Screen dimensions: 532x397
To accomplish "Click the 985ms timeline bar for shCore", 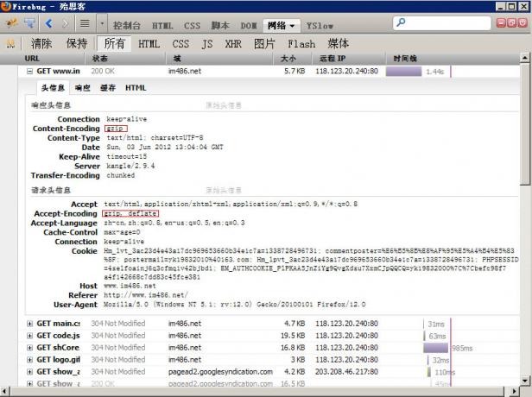I will point(435,348).
